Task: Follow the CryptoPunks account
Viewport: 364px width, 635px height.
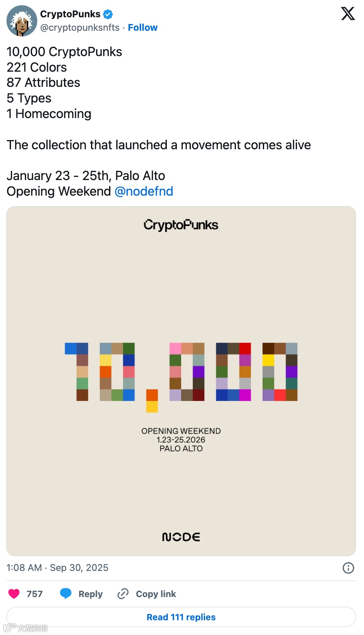Action: 142,27
